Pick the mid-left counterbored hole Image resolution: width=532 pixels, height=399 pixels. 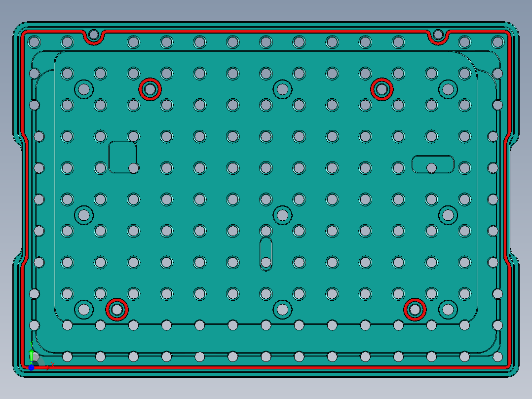coord(84,215)
